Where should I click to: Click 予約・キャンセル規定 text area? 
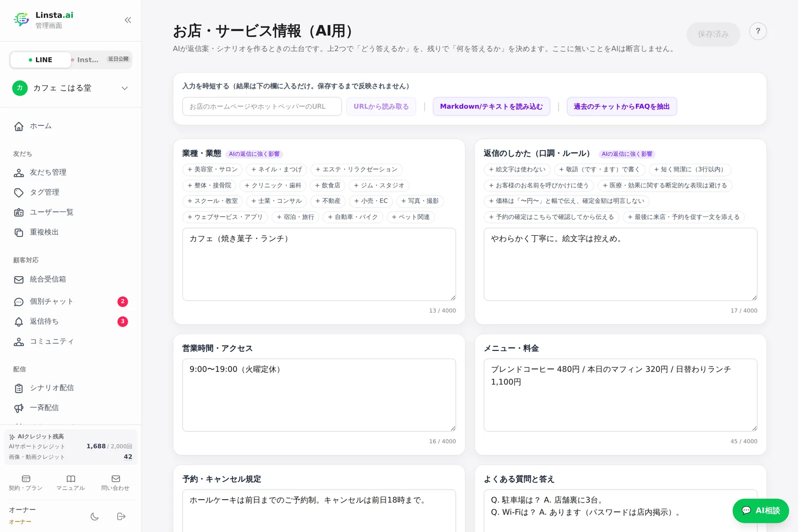point(319,511)
